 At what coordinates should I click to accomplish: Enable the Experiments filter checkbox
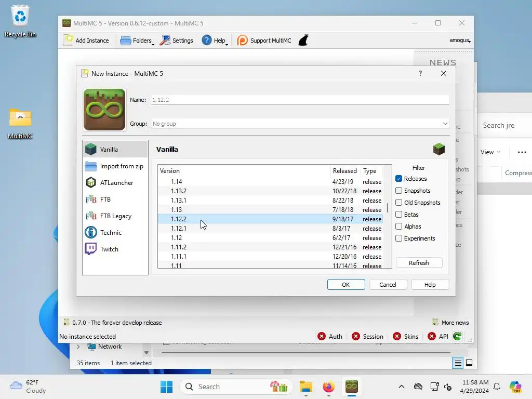coord(398,238)
